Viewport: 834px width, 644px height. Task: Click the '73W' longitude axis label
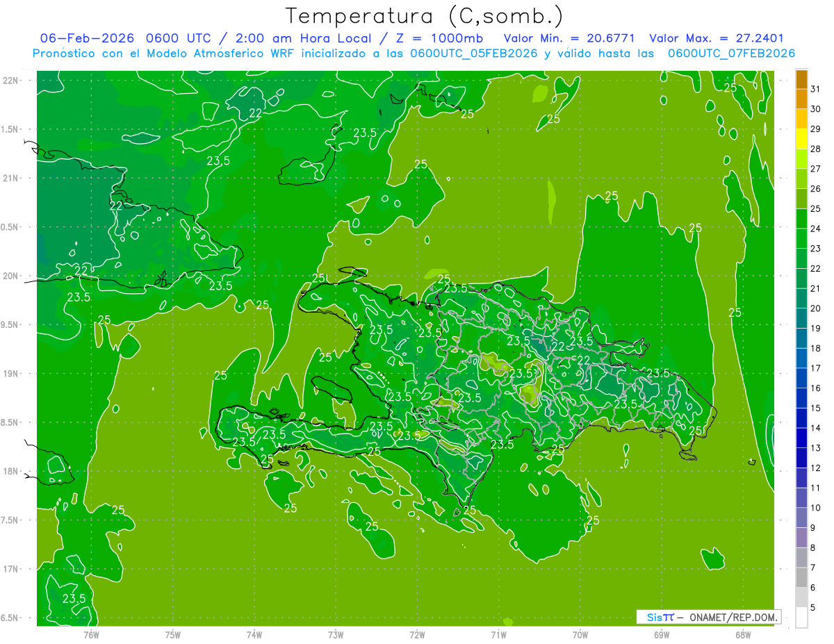(336, 634)
